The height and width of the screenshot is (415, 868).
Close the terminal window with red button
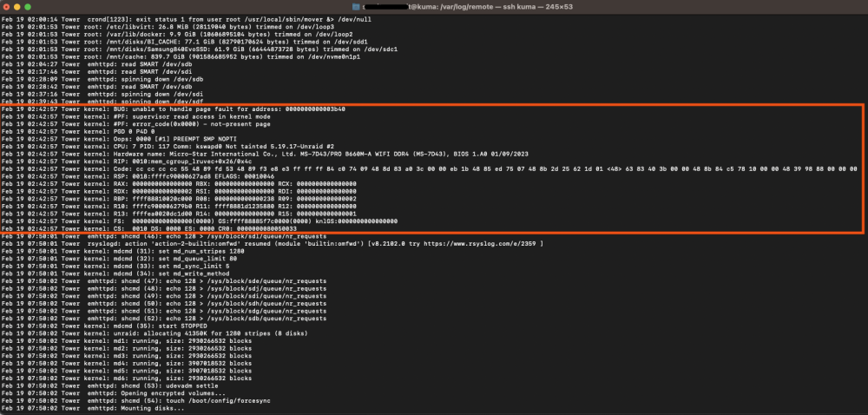point(7,7)
